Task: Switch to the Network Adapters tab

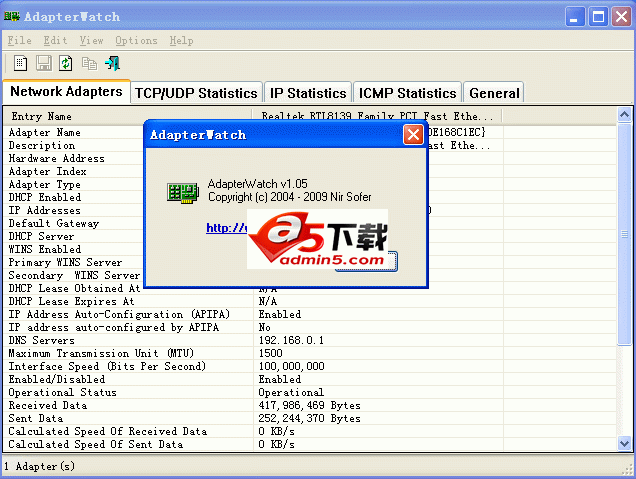Action: (67, 92)
